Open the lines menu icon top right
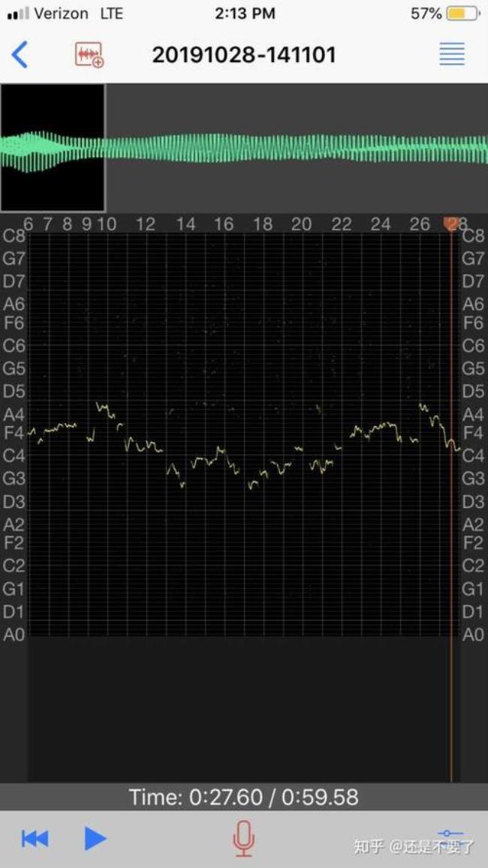 (452, 54)
